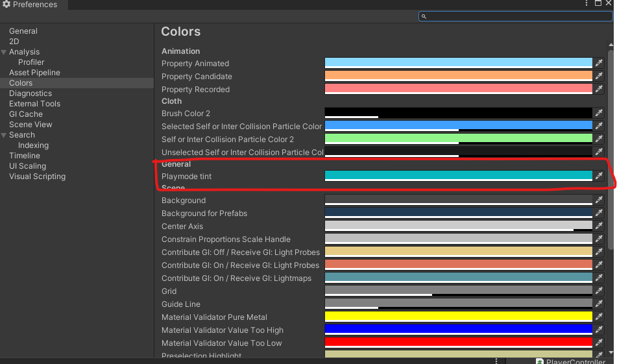The image size is (617, 364).
Task: Open the Grid gray color swatch
Action: [x=459, y=291]
